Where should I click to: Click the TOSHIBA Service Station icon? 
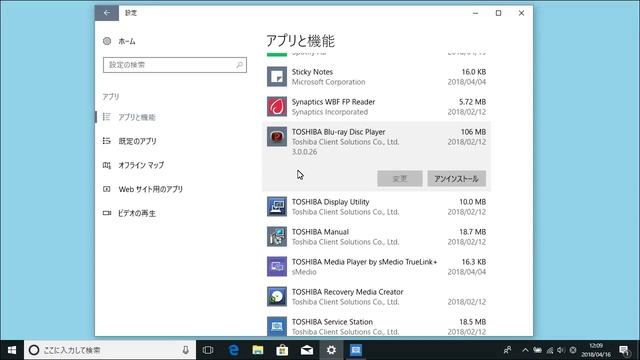click(x=277, y=326)
